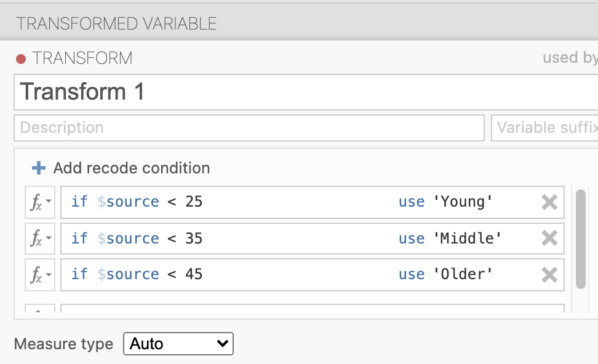
Task: Remove the 'Older' recode condition
Action: pyautogui.click(x=549, y=274)
